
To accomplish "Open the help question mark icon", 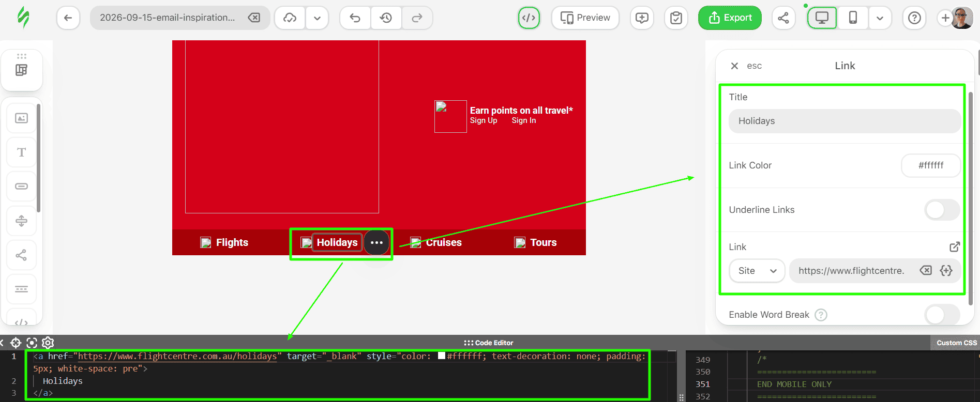I will [914, 18].
